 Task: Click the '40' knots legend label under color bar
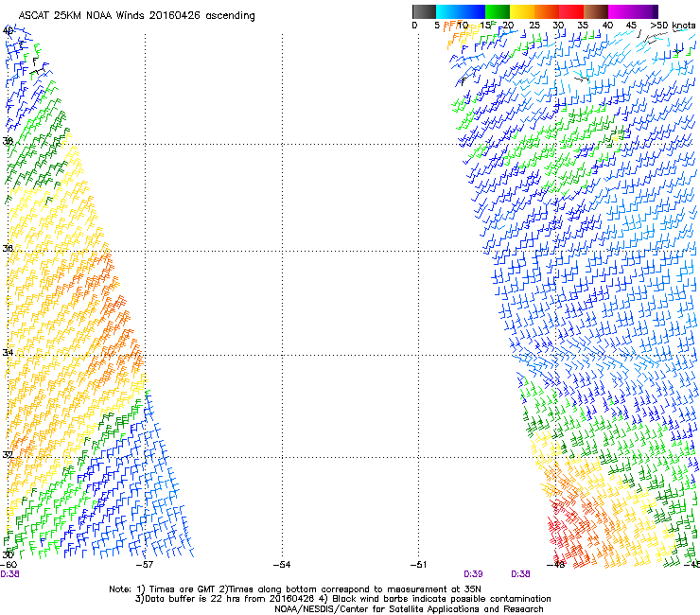[607, 26]
